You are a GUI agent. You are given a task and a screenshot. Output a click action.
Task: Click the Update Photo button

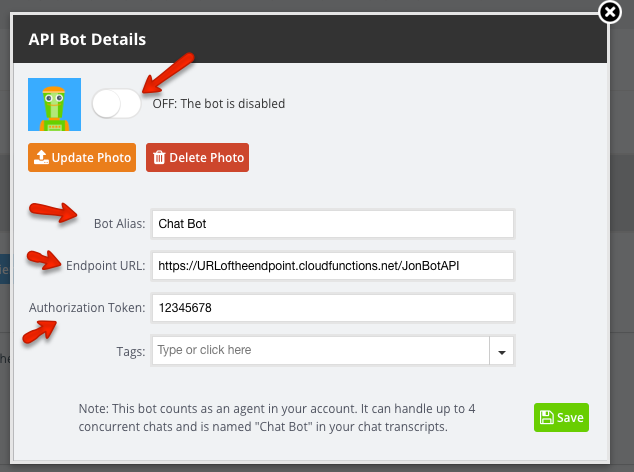coord(82,157)
